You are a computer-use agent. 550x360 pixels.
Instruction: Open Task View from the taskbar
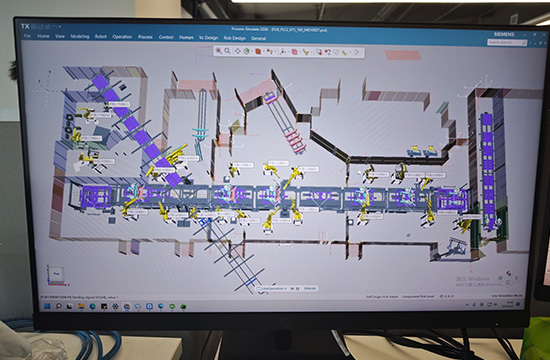tap(69, 307)
